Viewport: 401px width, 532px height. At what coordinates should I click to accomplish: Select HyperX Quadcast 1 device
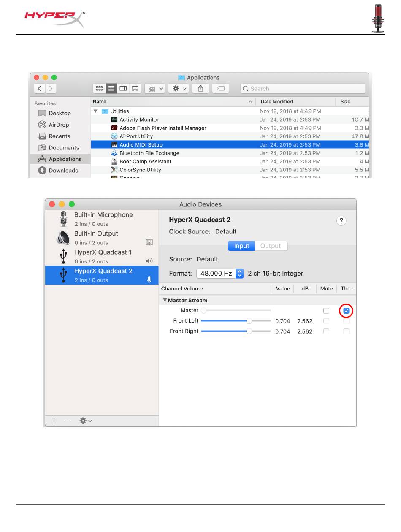(102, 256)
